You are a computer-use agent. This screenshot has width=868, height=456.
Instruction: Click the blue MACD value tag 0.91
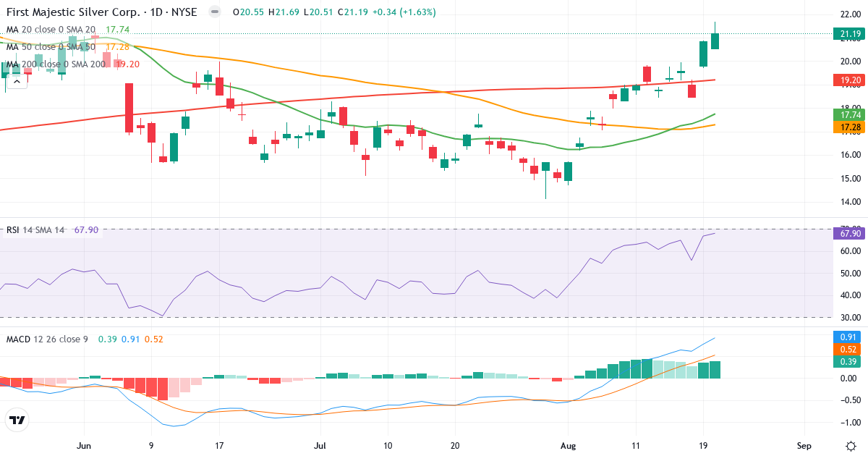tap(846, 337)
